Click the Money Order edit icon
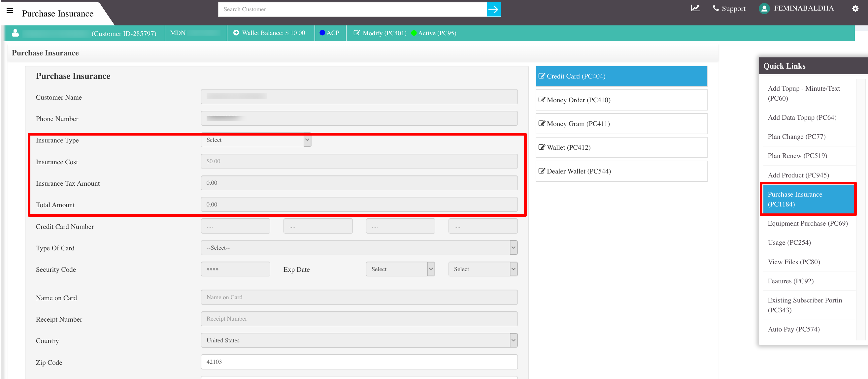This screenshot has width=868, height=379. pos(542,100)
